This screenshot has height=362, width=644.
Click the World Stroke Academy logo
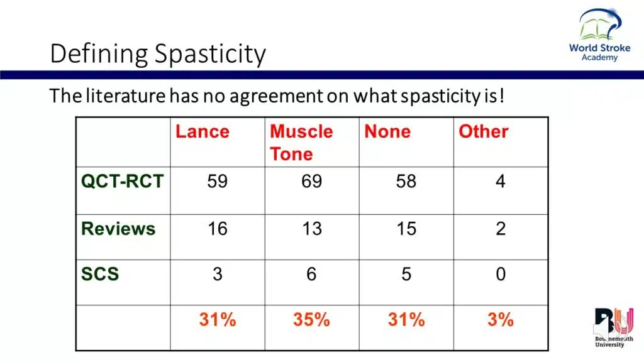click(x=599, y=35)
